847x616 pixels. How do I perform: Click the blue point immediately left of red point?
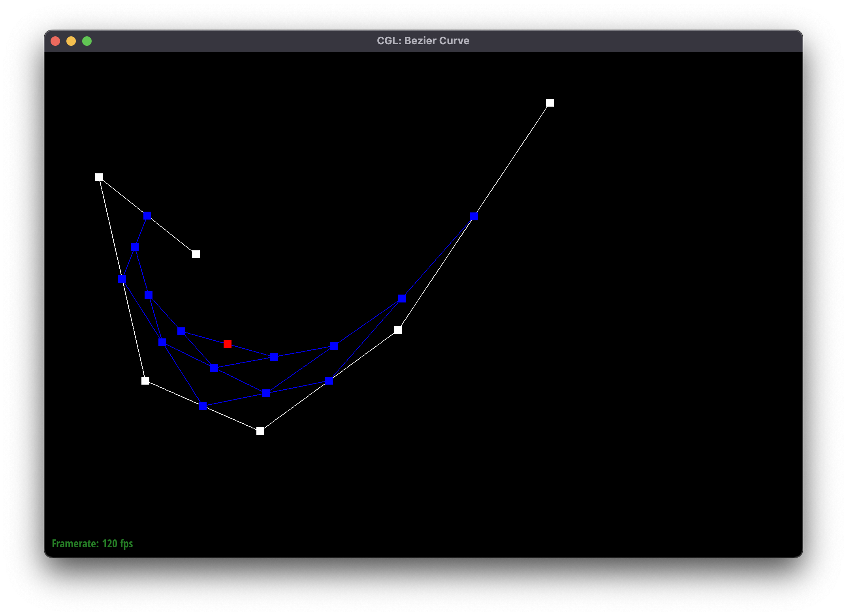click(x=181, y=331)
